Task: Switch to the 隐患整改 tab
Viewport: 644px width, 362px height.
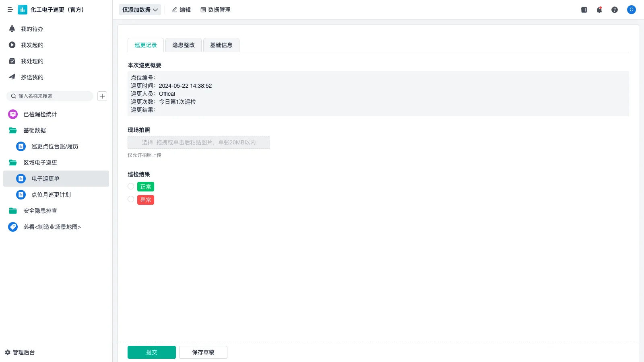Action: coord(183,45)
